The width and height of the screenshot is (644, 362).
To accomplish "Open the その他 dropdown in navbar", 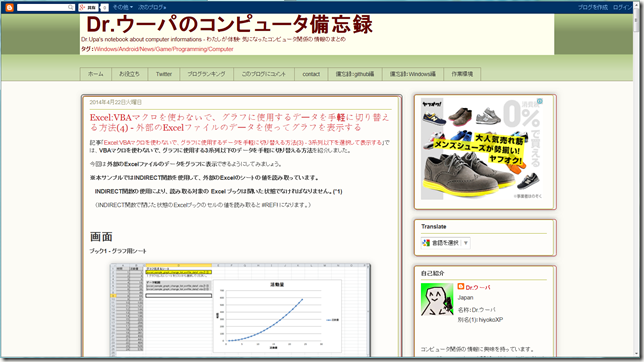I will 122,7.
